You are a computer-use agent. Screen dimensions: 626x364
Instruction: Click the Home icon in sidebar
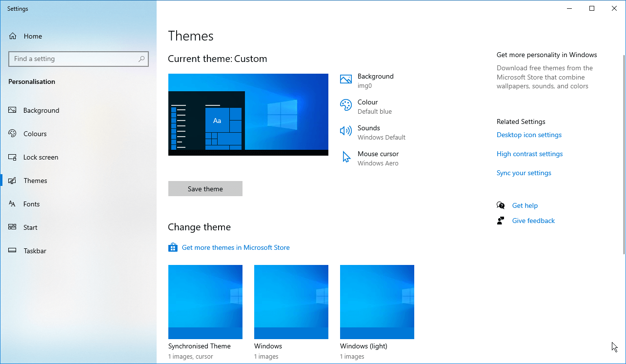[13, 36]
